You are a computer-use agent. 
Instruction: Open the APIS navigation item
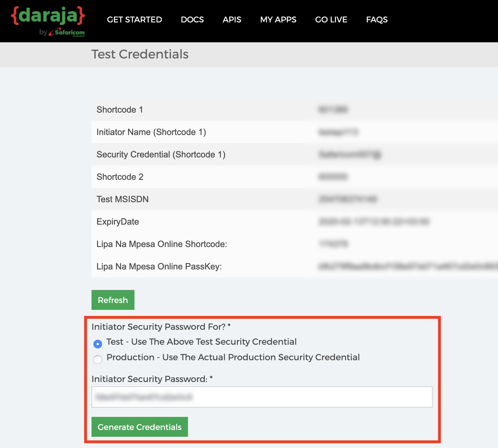pyautogui.click(x=232, y=20)
